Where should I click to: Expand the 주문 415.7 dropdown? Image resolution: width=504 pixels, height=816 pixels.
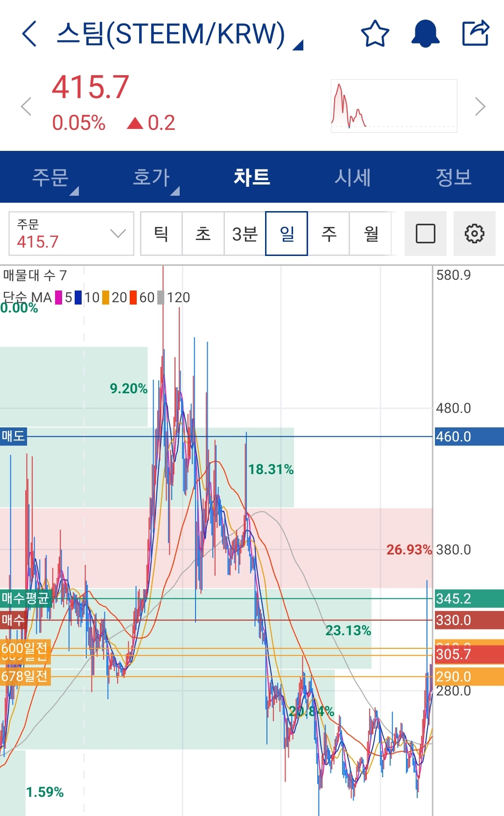(71, 234)
